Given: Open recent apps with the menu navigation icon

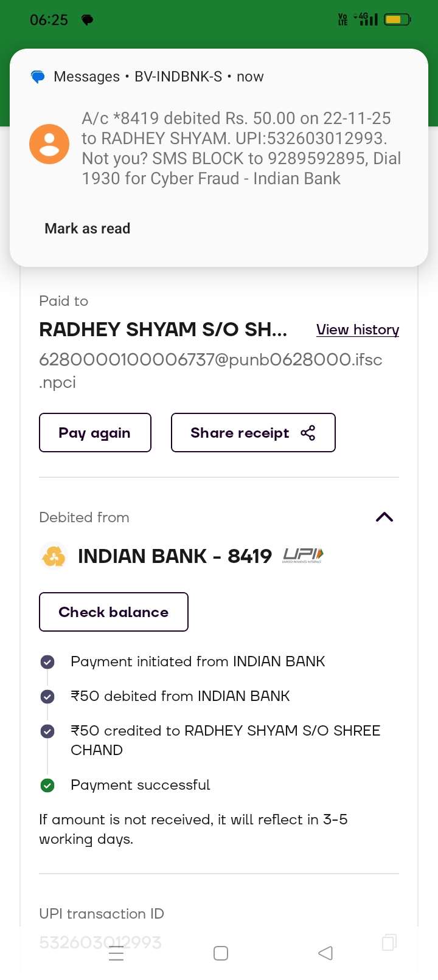Looking at the screenshot, I should 116,953.
